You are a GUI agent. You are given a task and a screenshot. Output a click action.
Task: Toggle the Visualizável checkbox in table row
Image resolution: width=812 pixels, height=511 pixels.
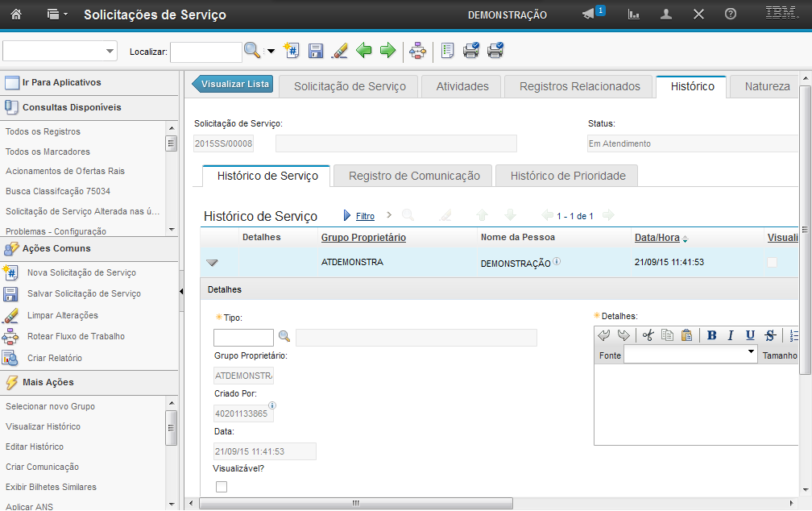[772, 262]
